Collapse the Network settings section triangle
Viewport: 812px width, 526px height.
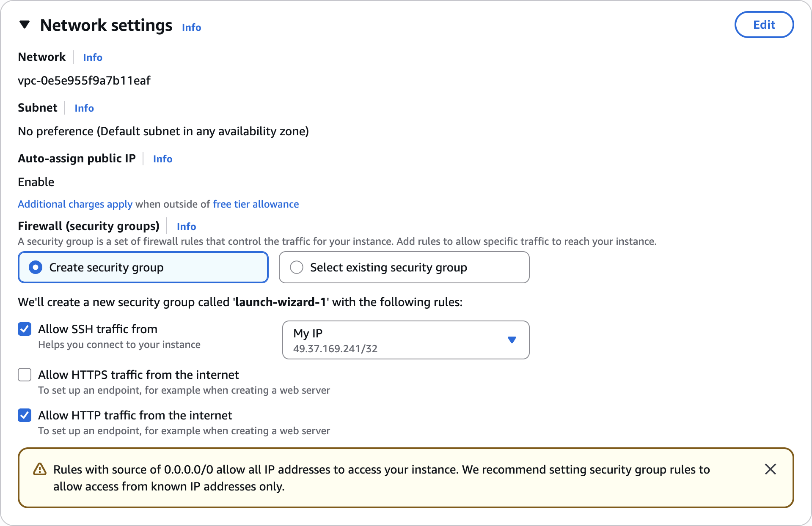coord(25,25)
